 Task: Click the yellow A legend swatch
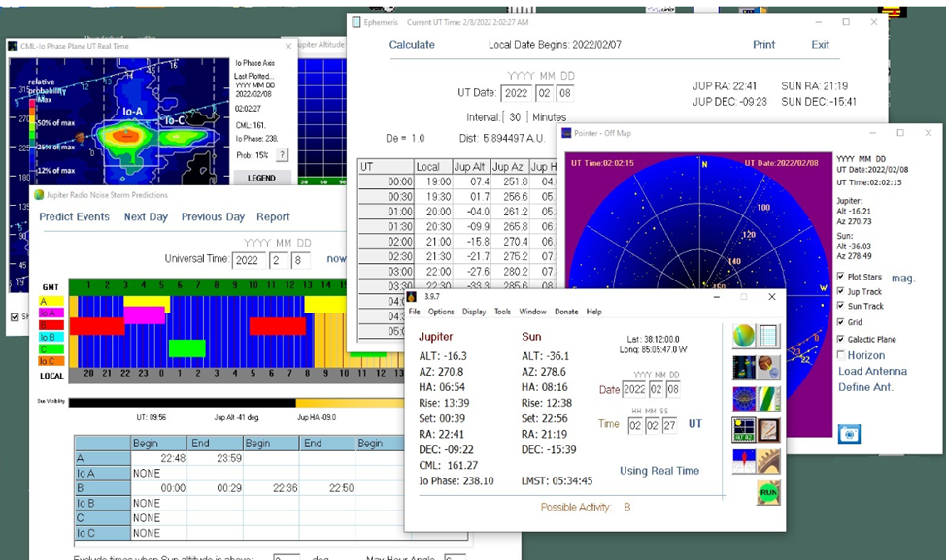coord(51,301)
